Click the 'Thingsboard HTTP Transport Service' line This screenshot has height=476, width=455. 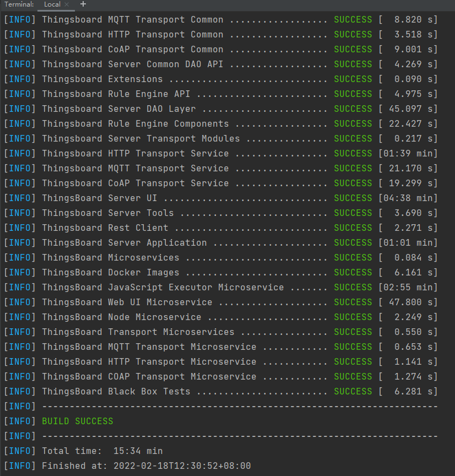click(x=221, y=154)
